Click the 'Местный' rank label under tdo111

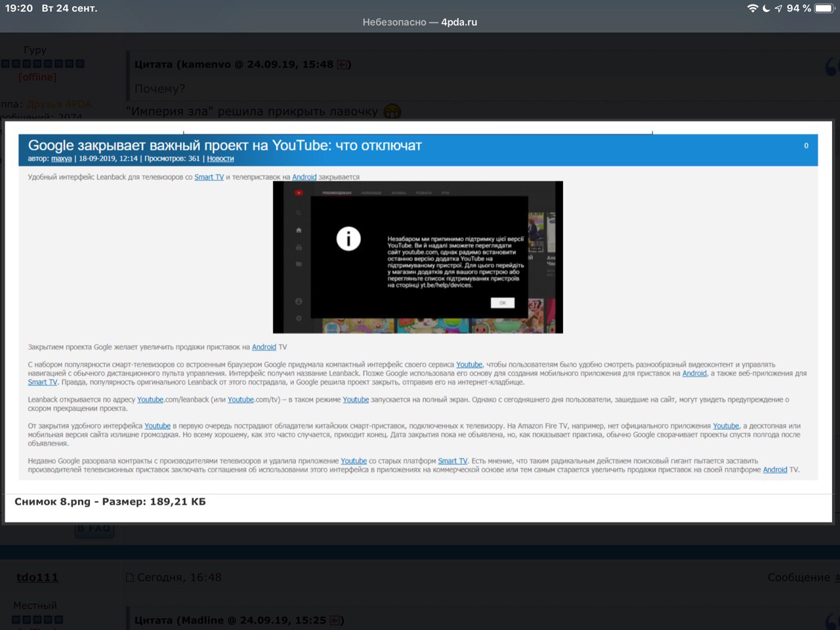click(x=35, y=605)
